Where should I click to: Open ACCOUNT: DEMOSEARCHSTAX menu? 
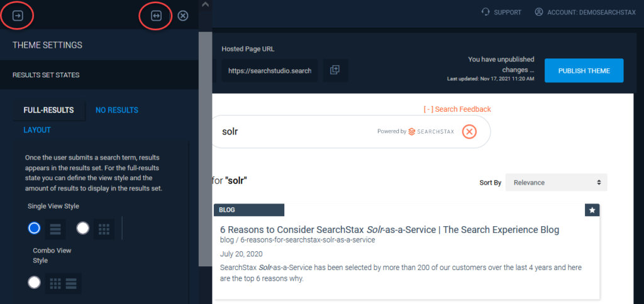(591, 13)
